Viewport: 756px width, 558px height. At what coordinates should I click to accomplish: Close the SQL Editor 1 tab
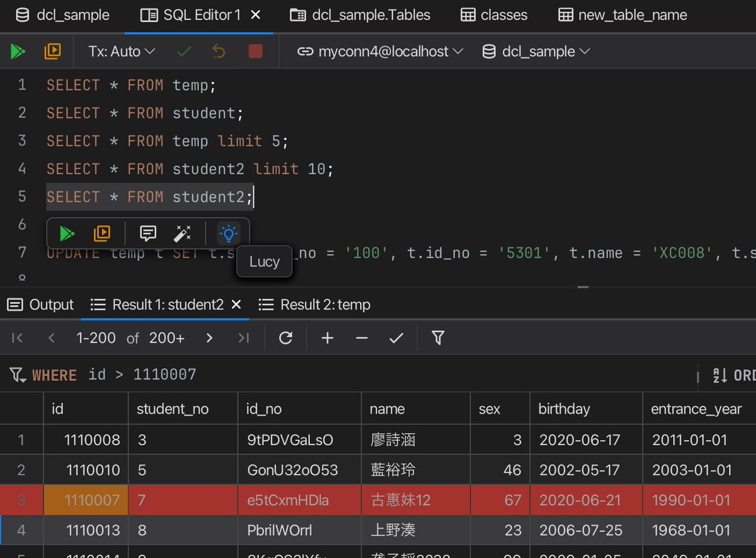(256, 15)
